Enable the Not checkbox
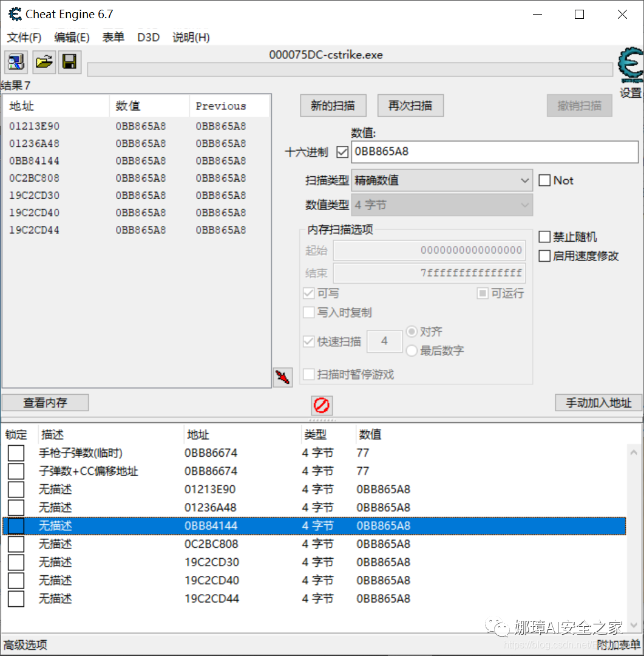Viewport: 644px width, 656px height. (x=544, y=181)
